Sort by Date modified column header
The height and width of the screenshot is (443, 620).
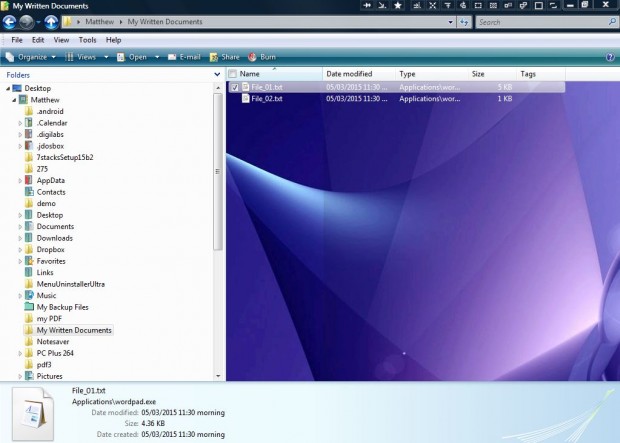pyautogui.click(x=350, y=74)
